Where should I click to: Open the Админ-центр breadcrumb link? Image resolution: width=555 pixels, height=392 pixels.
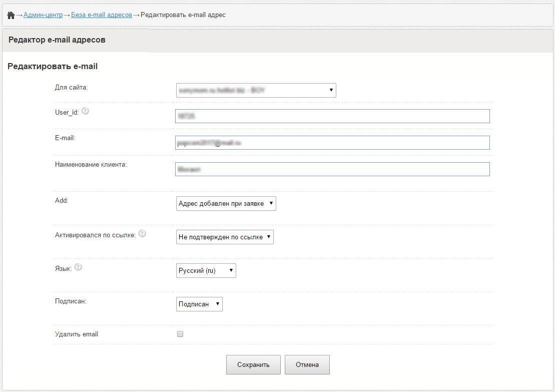(43, 15)
